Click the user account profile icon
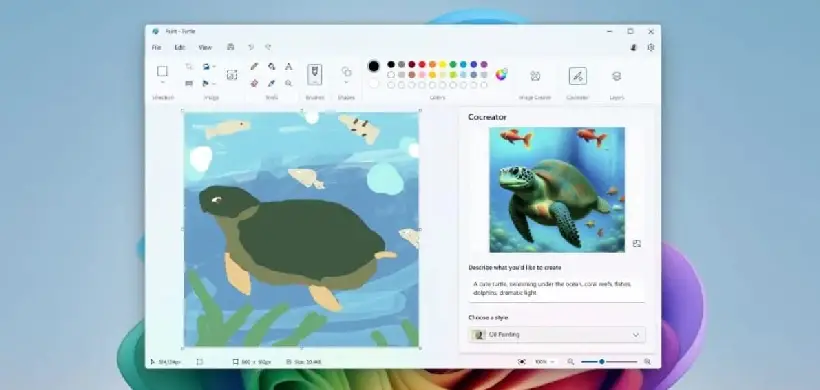Image resolution: width=820 pixels, height=390 pixels. (x=634, y=48)
